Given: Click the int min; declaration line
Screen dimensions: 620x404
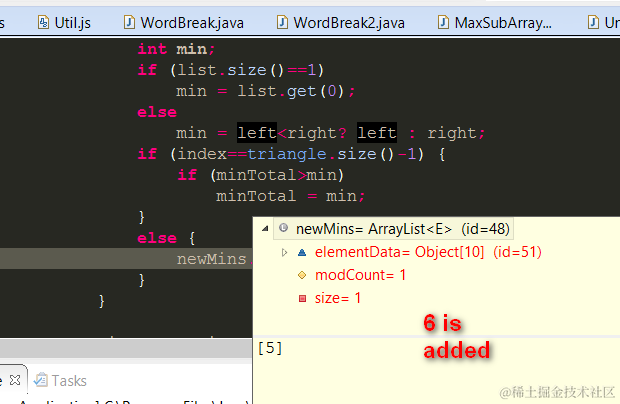Looking at the screenshot, I should [x=176, y=49].
